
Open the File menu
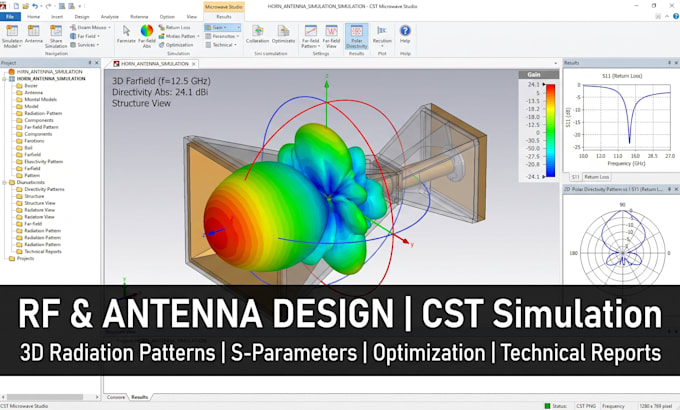10,16
